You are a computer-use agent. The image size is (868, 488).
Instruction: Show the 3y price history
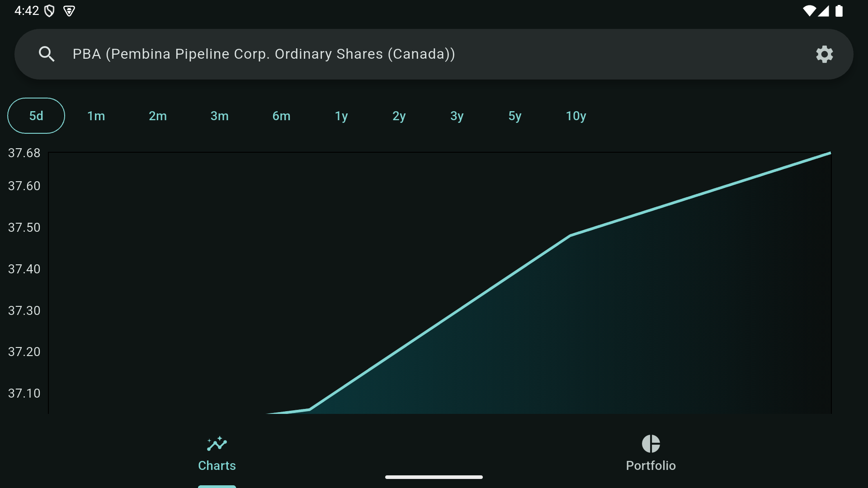click(457, 116)
